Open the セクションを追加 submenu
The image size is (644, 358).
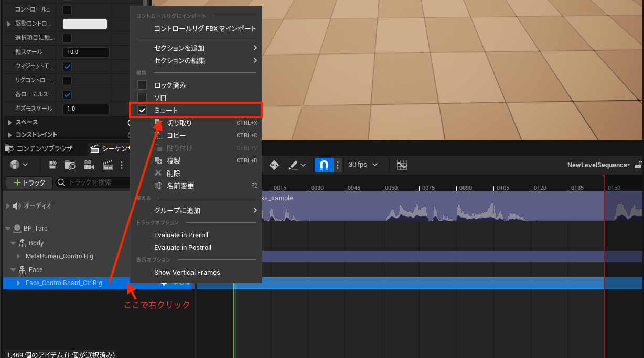[x=205, y=48]
